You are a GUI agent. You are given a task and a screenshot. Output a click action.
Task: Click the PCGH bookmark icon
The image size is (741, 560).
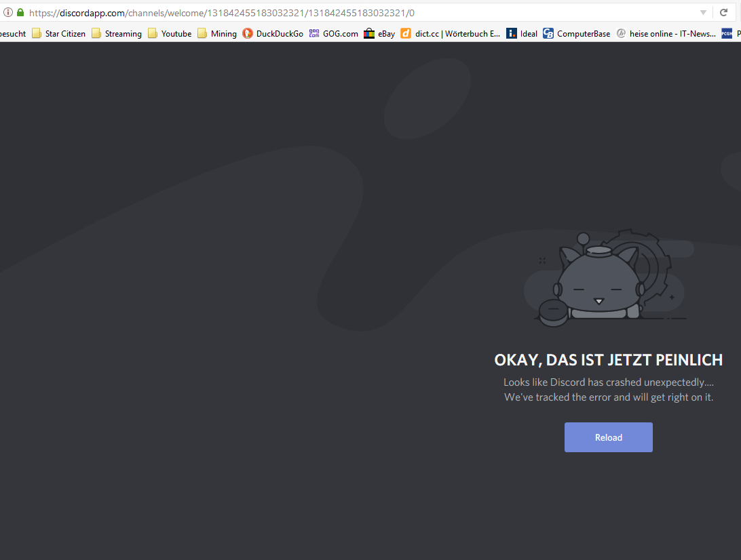[x=727, y=33]
